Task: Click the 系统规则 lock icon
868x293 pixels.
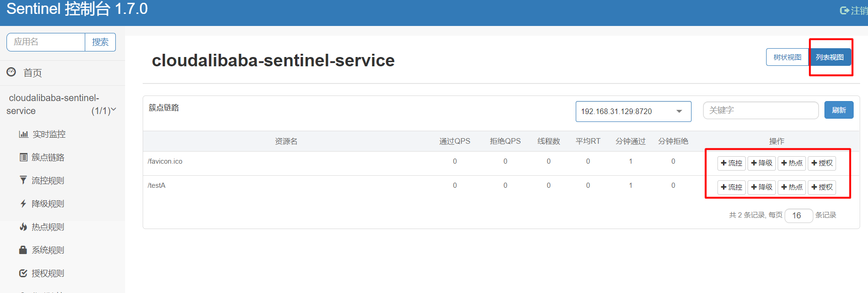Action: pyautogui.click(x=23, y=250)
